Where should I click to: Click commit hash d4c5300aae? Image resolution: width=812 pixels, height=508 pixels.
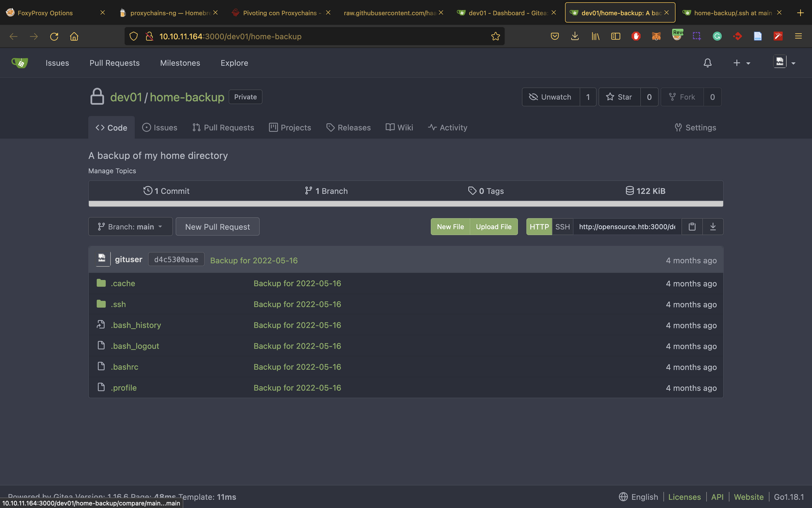[176, 260]
